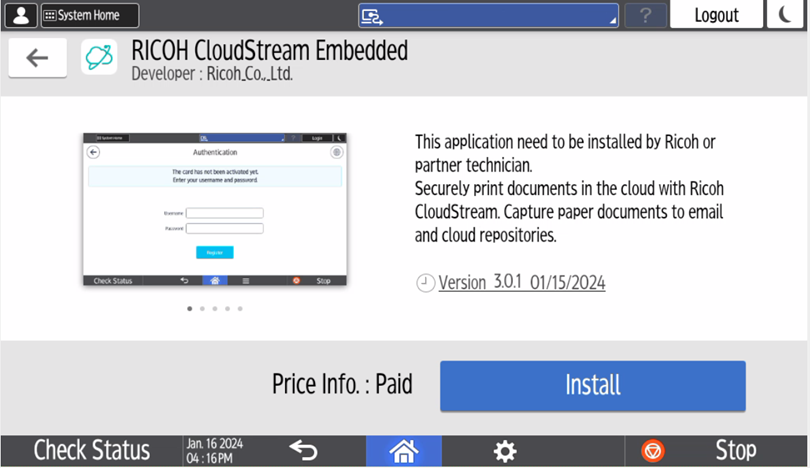Select the last carousel page dot
Viewport: 810px width, 468px height.
[240, 309]
